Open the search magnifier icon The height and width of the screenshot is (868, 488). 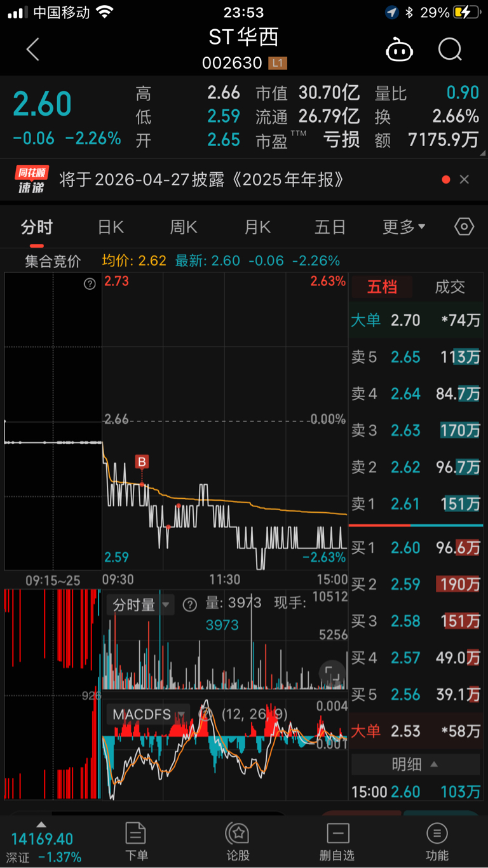pyautogui.click(x=450, y=49)
